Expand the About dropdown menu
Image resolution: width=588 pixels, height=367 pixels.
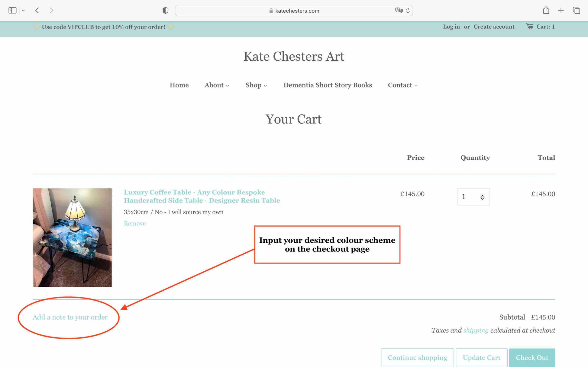(x=217, y=85)
